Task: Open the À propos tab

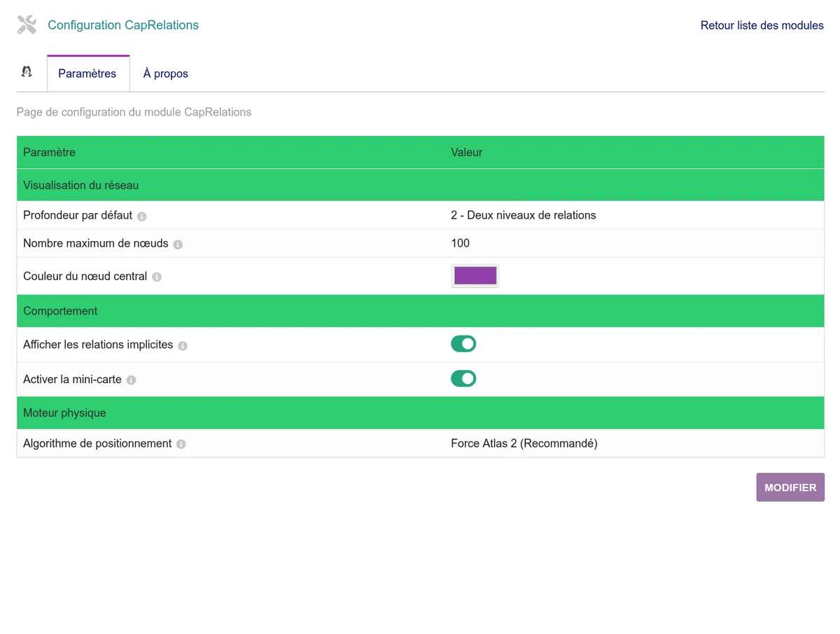Action: [x=166, y=74]
